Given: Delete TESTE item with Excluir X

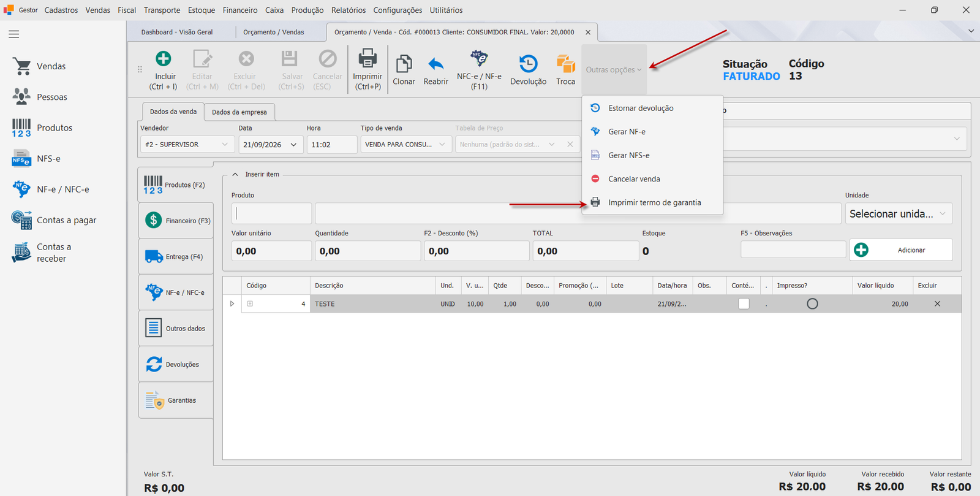Looking at the screenshot, I should click(x=937, y=303).
